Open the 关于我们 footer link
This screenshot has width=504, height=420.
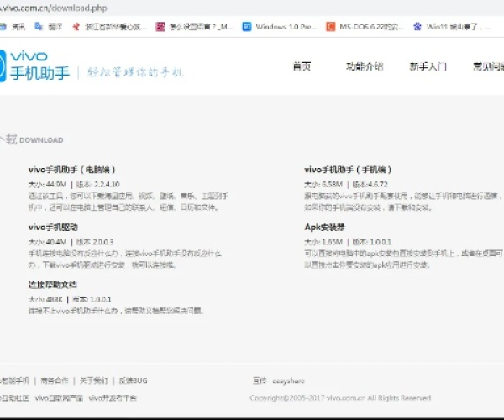pyautogui.click(x=93, y=381)
